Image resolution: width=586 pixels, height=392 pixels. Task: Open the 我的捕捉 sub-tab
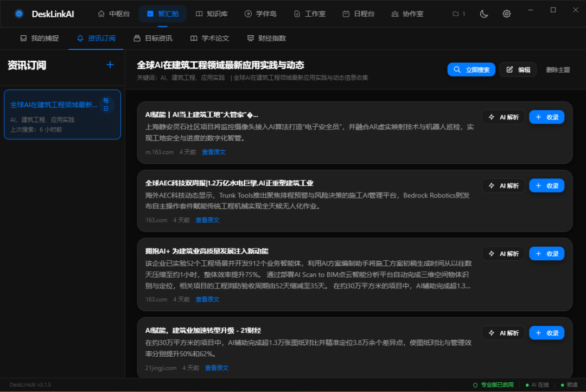pyautogui.click(x=40, y=38)
